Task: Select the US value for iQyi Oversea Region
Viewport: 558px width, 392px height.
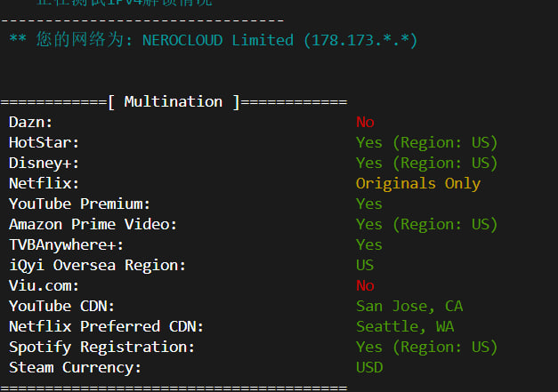Action: coord(365,266)
